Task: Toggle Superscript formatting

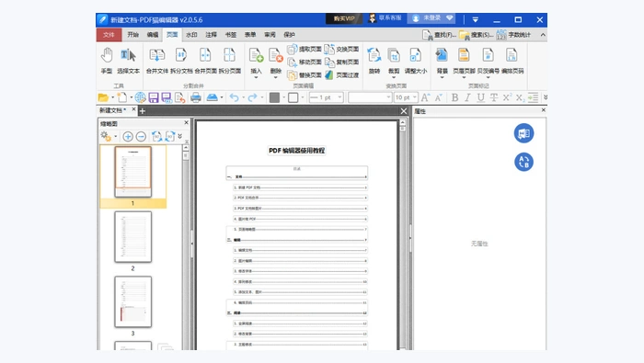Action: click(x=507, y=97)
